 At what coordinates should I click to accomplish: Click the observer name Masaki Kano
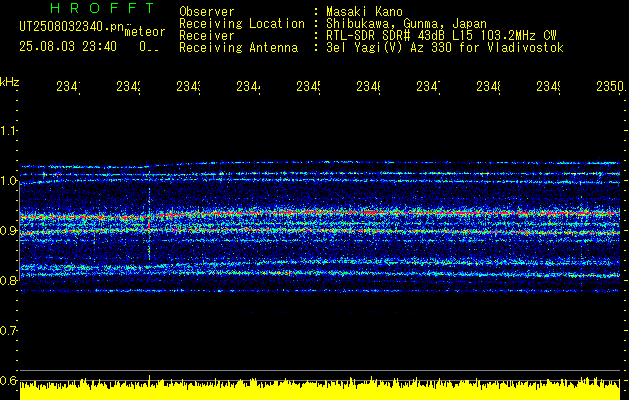pos(364,11)
